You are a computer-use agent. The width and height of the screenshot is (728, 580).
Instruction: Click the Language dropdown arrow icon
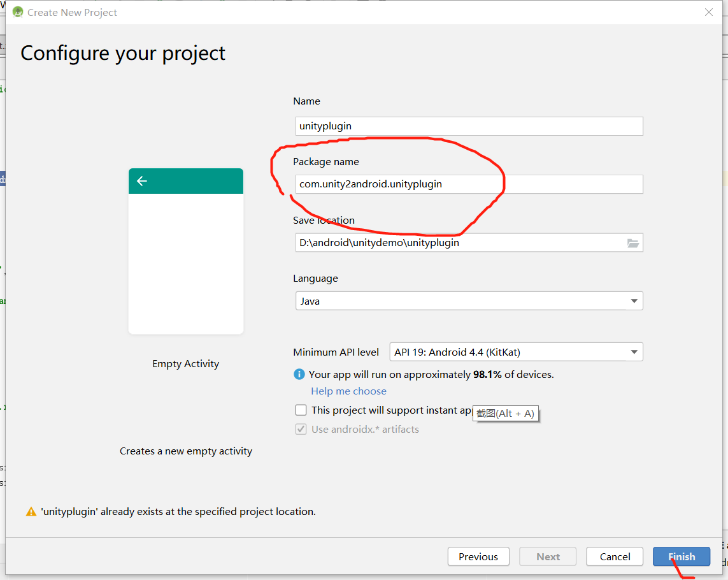click(x=634, y=300)
